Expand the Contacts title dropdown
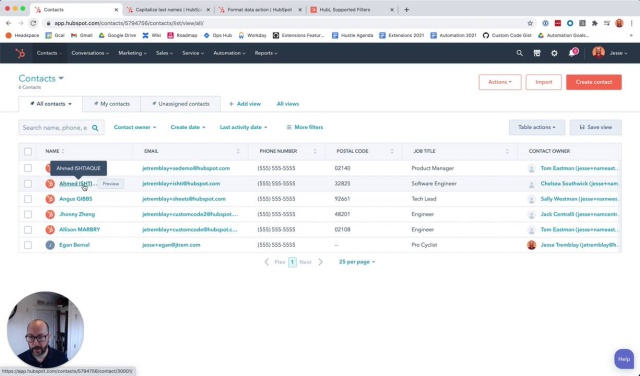This screenshot has height=376, width=640. pyautogui.click(x=61, y=78)
